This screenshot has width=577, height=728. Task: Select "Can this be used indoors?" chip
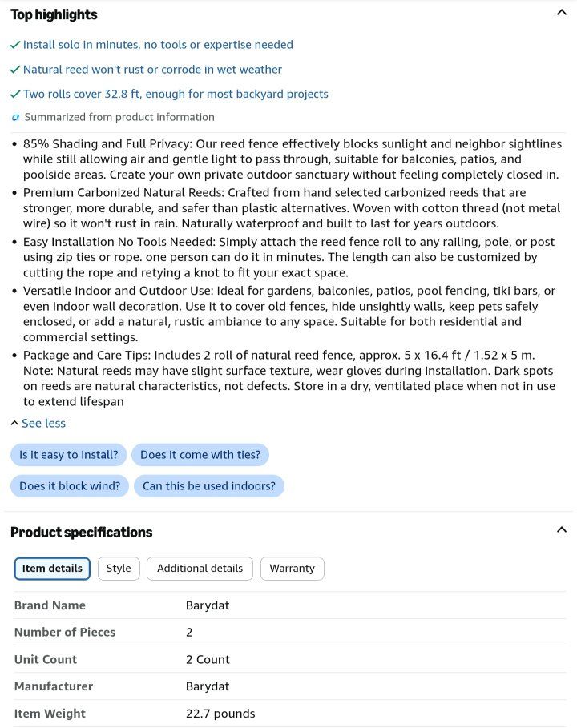(209, 486)
